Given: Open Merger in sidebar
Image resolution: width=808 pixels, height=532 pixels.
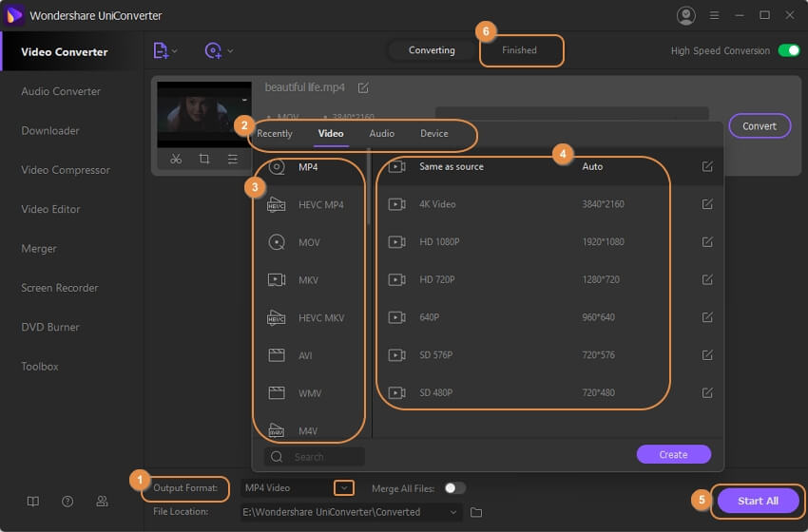Looking at the screenshot, I should (39, 249).
